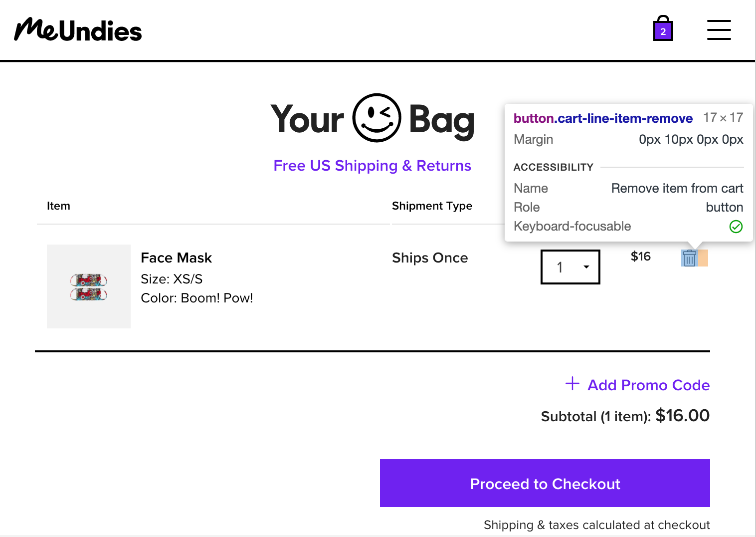
Task: Click the quantity dropdown arrow
Action: (x=586, y=267)
